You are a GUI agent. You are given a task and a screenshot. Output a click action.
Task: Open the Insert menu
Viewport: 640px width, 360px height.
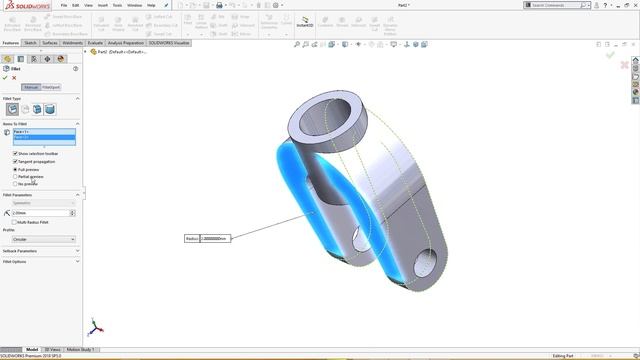(103, 5)
